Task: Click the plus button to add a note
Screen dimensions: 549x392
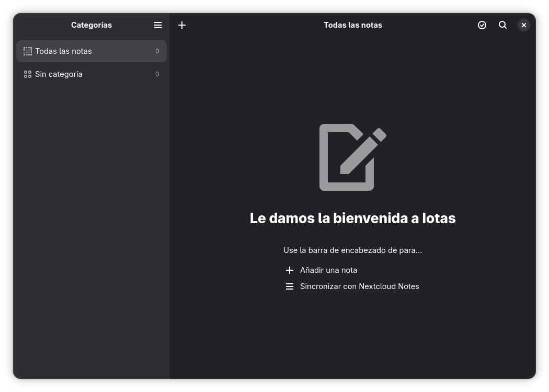Action: 182,25
